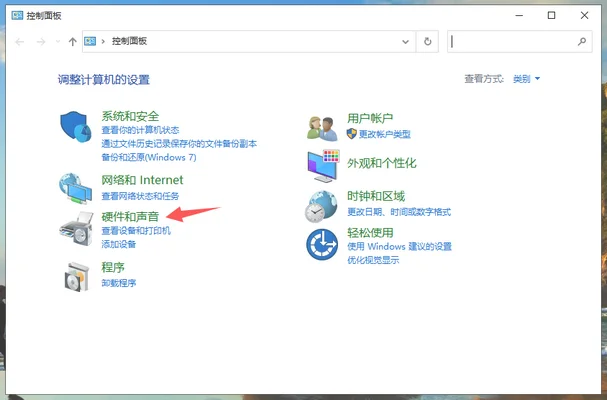The height and width of the screenshot is (400, 607).
Task: Click the 添加设备 link
Action: 118,243
